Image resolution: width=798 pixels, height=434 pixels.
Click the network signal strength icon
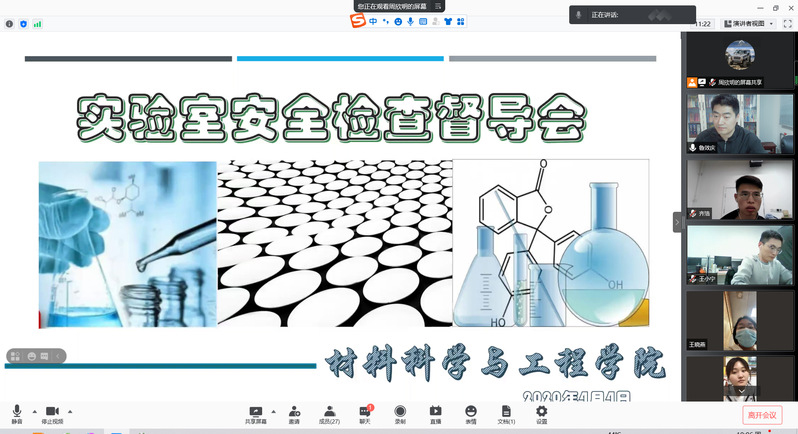click(38, 23)
